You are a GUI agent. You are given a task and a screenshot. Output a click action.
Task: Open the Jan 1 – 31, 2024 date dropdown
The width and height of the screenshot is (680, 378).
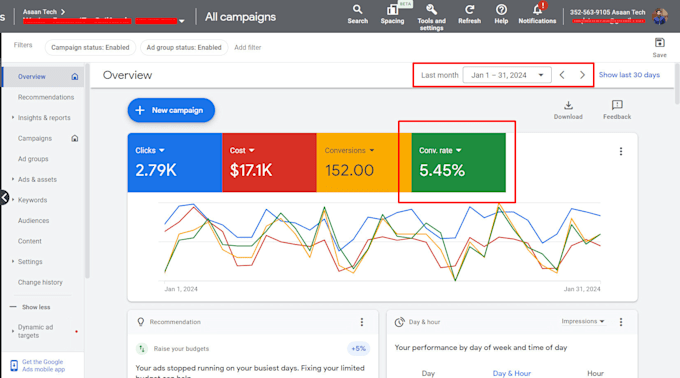507,75
